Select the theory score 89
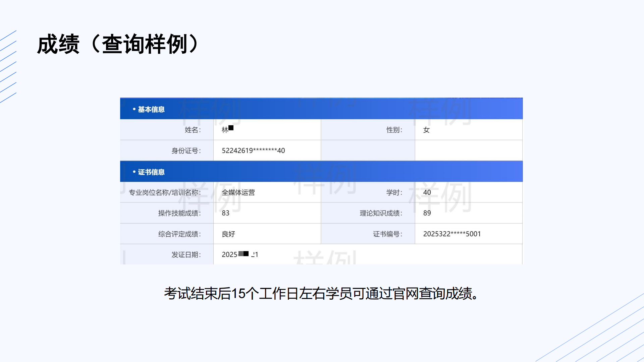The height and width of the screenshot is (362, 644). click(x=427, y=213)
